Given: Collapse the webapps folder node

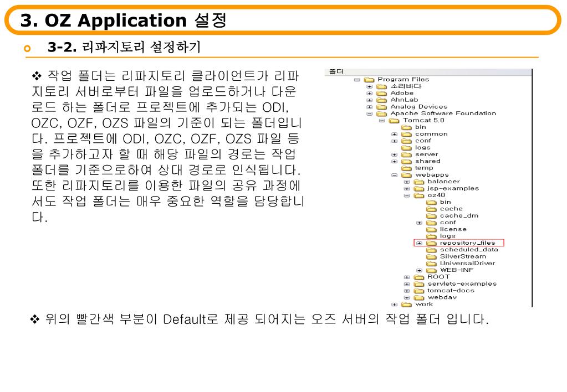Looking at the screenshot, I should pyautogui.click(x=395, y=175).
